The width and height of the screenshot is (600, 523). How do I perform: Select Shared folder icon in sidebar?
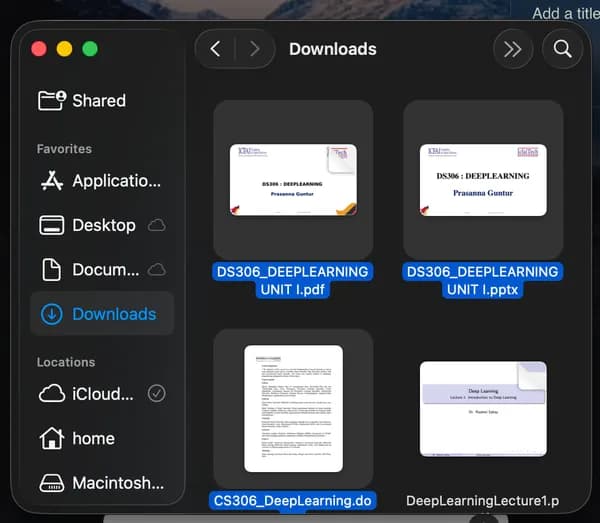coord(52,101)
